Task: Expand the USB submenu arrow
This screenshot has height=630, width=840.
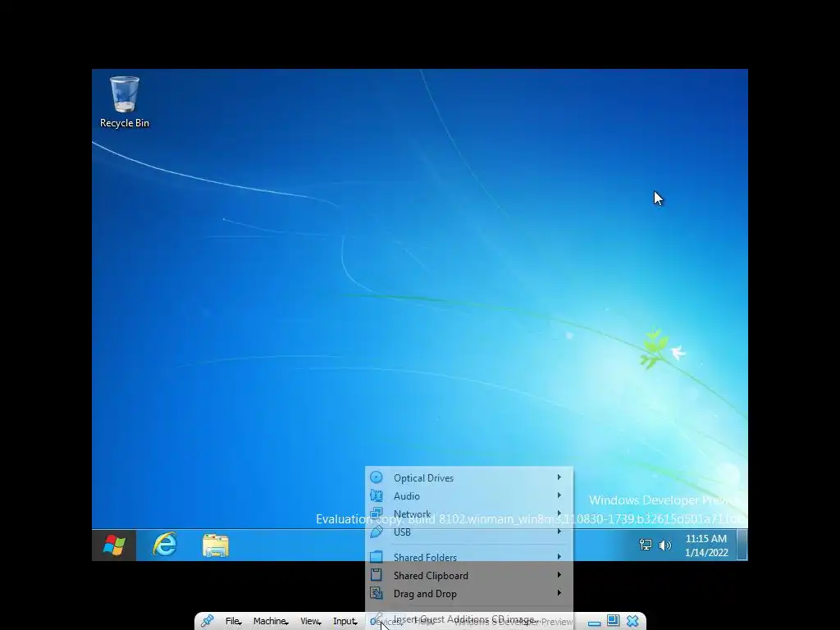Action: (559, 532)
